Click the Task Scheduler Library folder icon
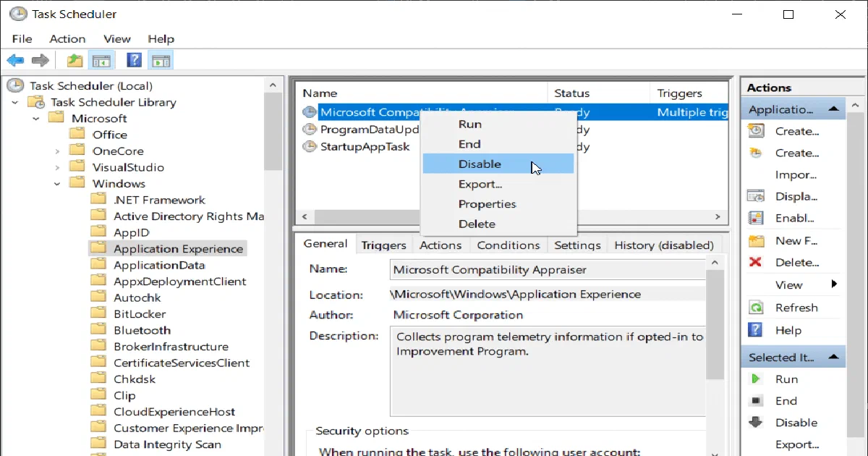The width and height of the screenshot is (868, 456). 36,102
